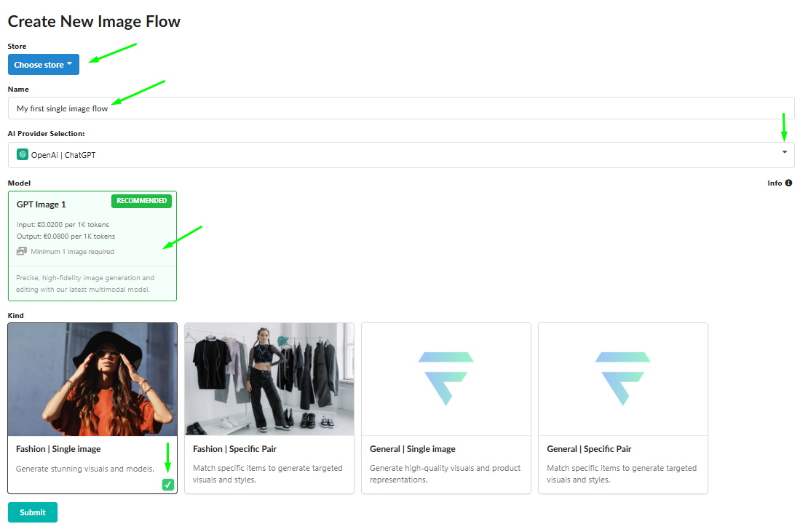Click 'Precise, high-fidelity image generation' model description
This screenshot has width=800, height=532.
(x=85, y=284)
